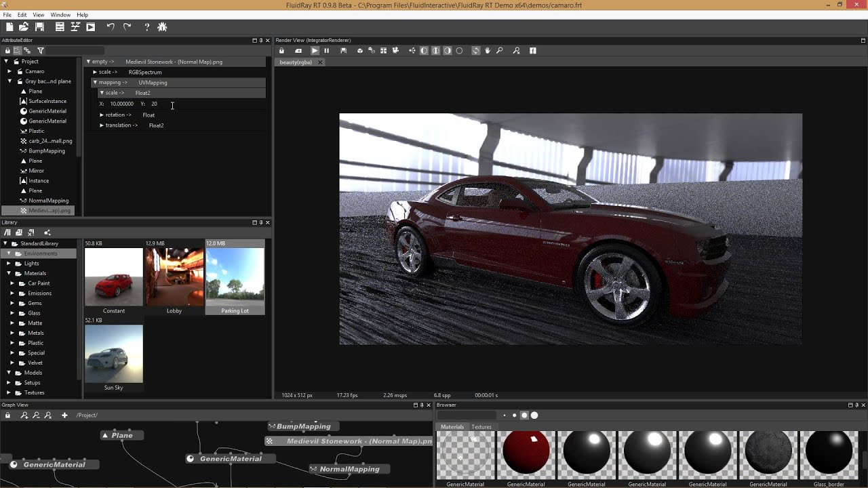Expand the translation attribute row
The height and width of the screenshot is (488, 868).
[x=102, y=125]
